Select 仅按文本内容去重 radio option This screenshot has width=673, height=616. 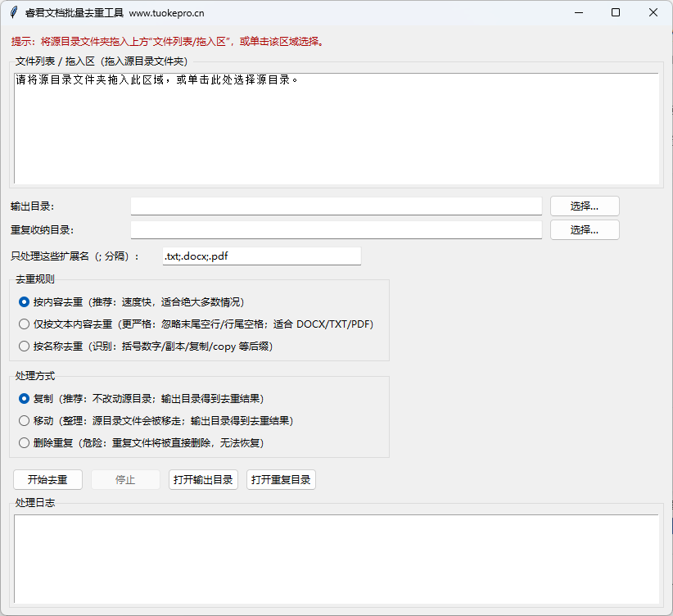pos(24,324)
